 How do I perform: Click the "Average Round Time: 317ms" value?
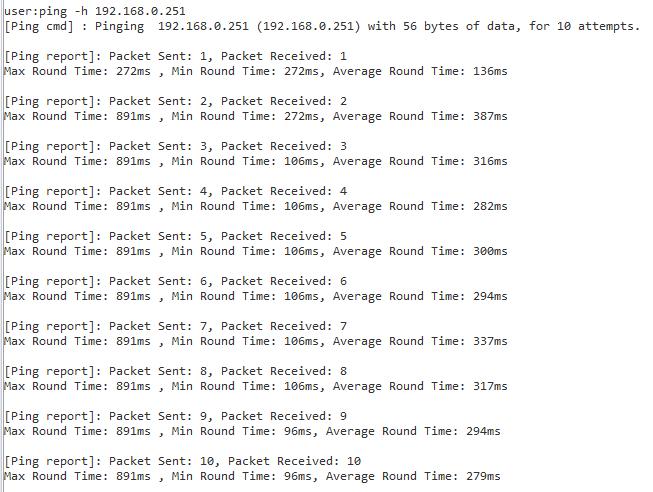(420, 386)
